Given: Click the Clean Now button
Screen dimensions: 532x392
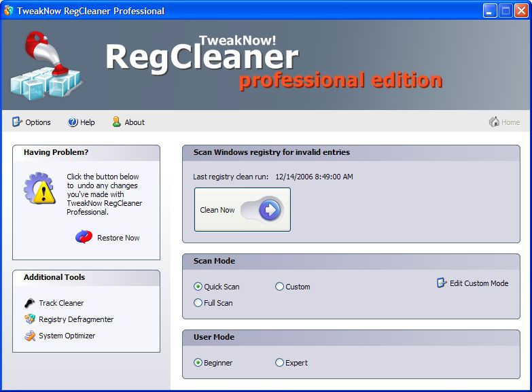Looking at the screenshot, I should click(243, 210).
